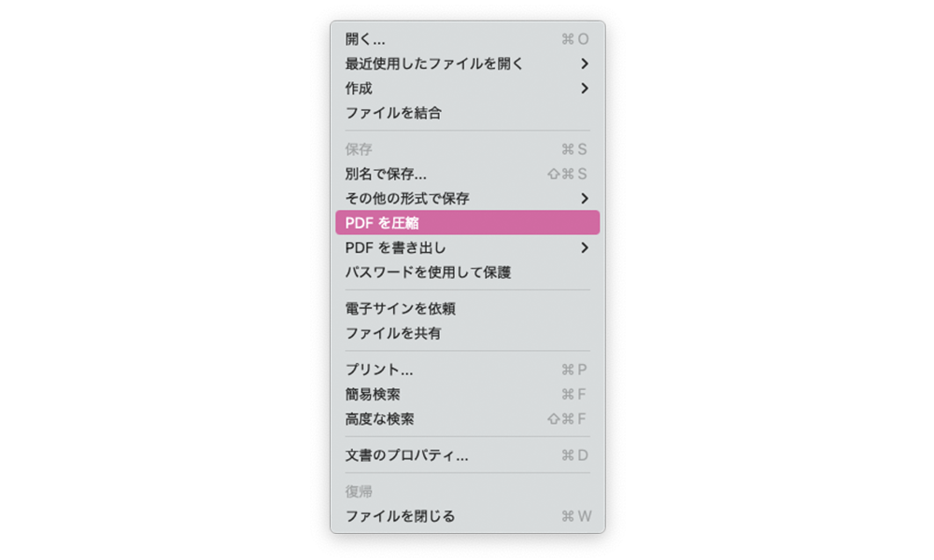Choose 開く... menu entry

click(x=468, y=39)
